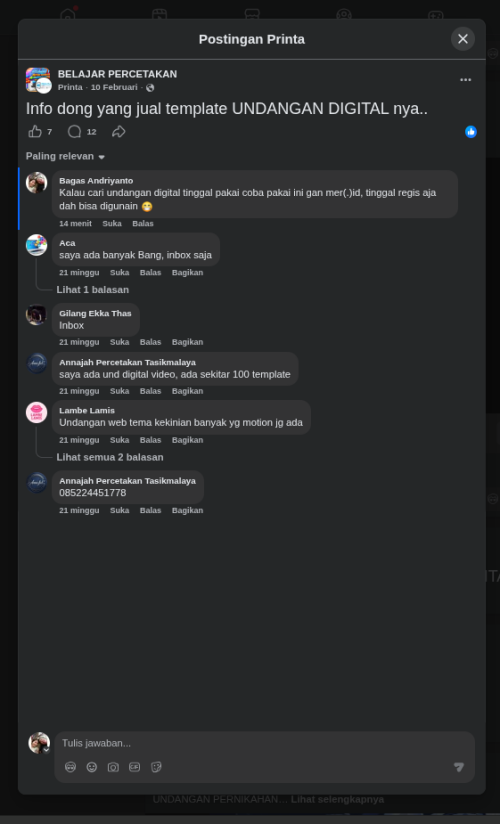Click the share arrow icon under post
Screen dimensions: 500x824
coord(119,131)
